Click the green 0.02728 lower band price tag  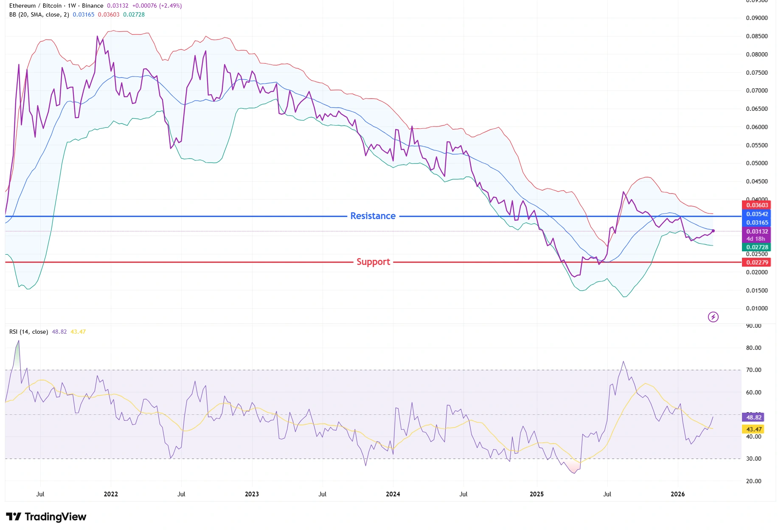click(x=757, y=247)
